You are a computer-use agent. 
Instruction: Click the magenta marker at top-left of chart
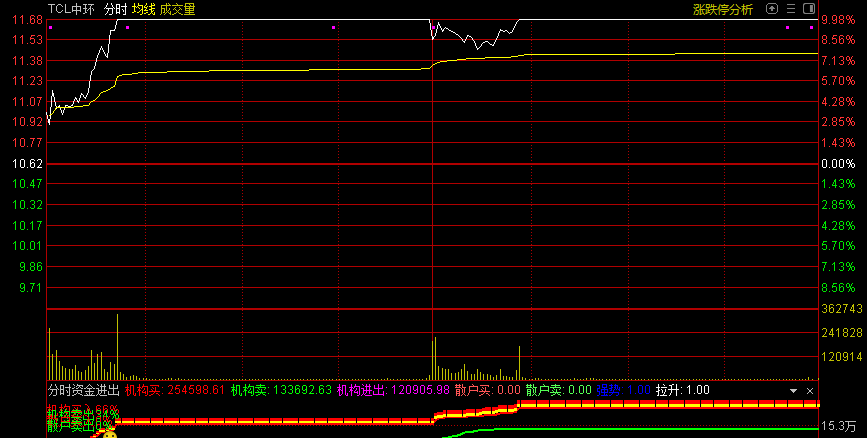coord(51,27)
